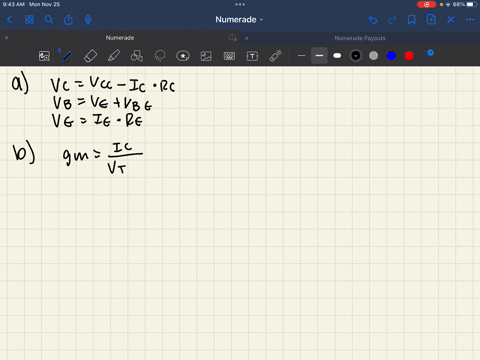Start audio recording with microphone icon
Screen dimensions: 480x360
pos(88,20)
